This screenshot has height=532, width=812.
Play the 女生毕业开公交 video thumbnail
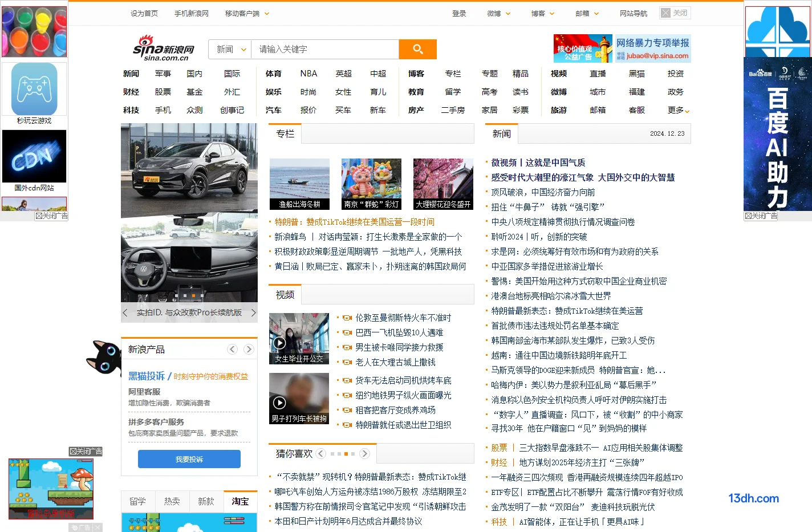coord(299,339)
